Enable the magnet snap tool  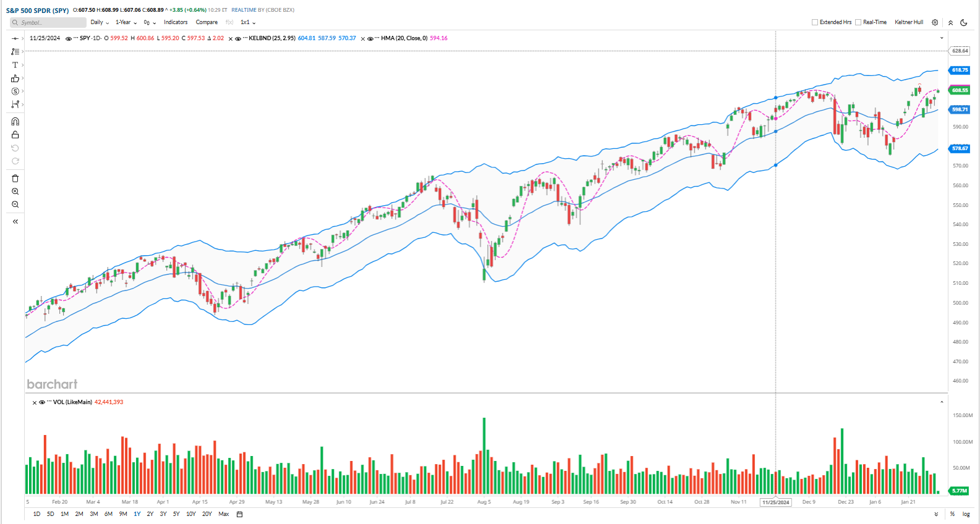[x=15, y=122]
